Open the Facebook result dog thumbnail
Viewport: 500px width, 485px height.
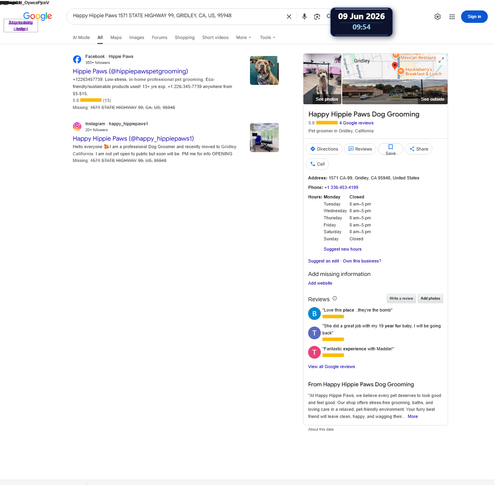[x=264, y=70]
